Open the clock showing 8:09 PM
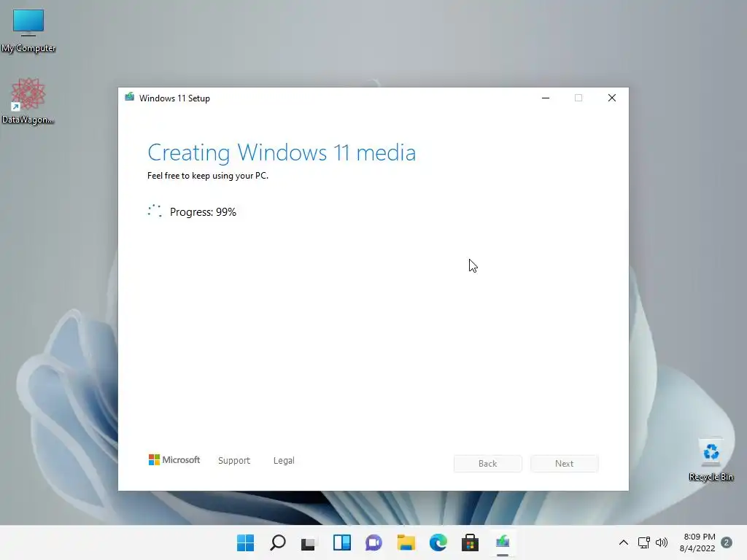 point(697,542)
